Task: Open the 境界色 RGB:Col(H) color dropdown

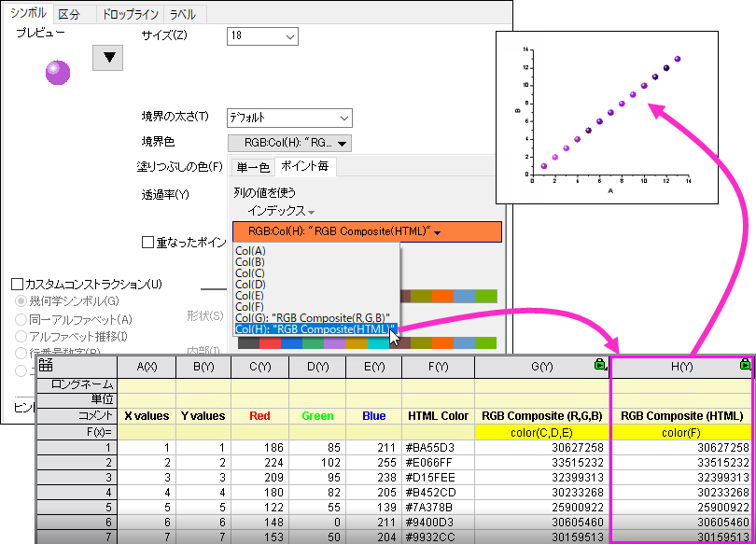Action: pyautogui.click(x=289, y=143)
